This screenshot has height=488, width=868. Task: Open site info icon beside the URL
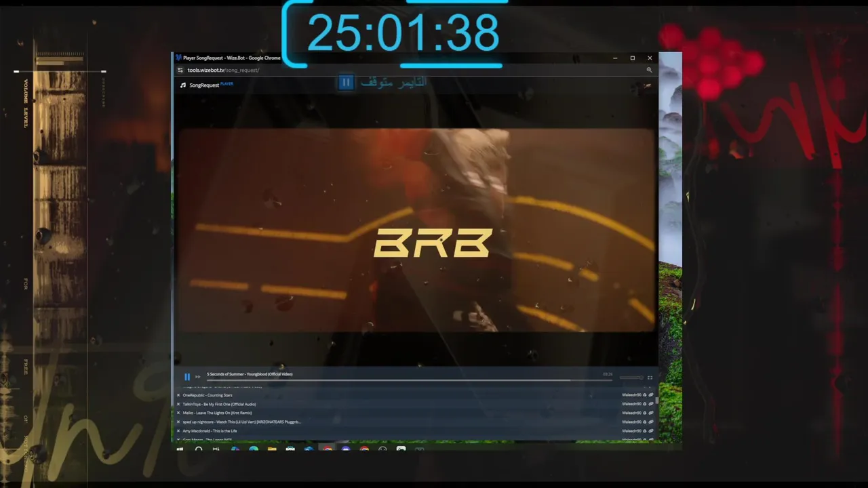(x=180, y=70)
